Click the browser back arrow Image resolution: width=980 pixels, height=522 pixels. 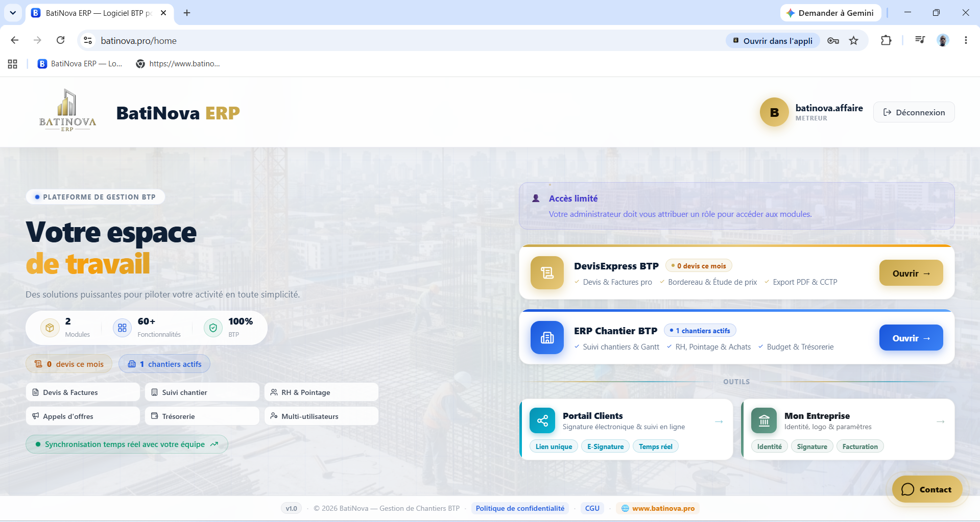coord(15,40)
